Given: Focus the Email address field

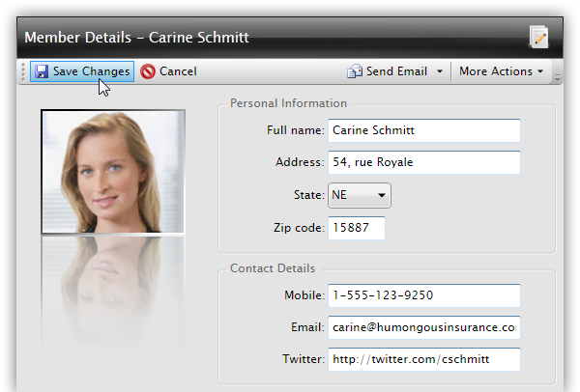Looking at the screenshot, I should 423,327.
